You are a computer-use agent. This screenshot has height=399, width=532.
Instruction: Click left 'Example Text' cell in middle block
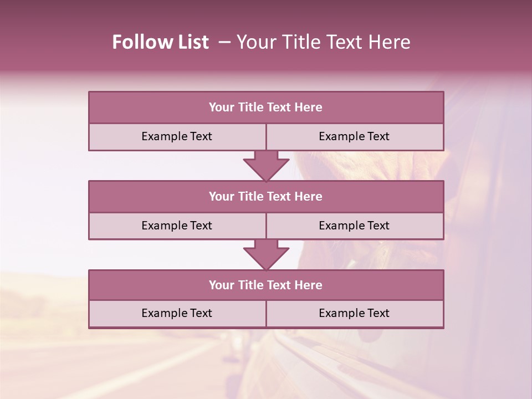pyautogui.click(x=177, y=226)
